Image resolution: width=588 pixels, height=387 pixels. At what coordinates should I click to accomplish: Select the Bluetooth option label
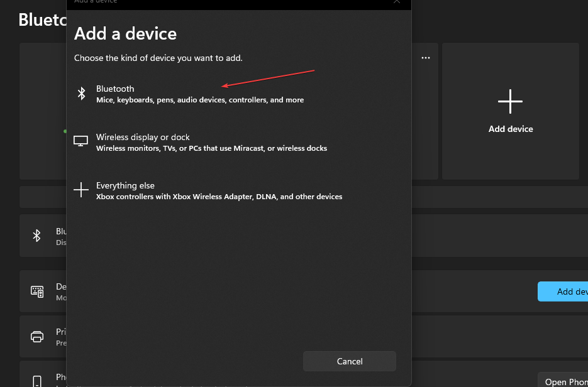point(115,89)
